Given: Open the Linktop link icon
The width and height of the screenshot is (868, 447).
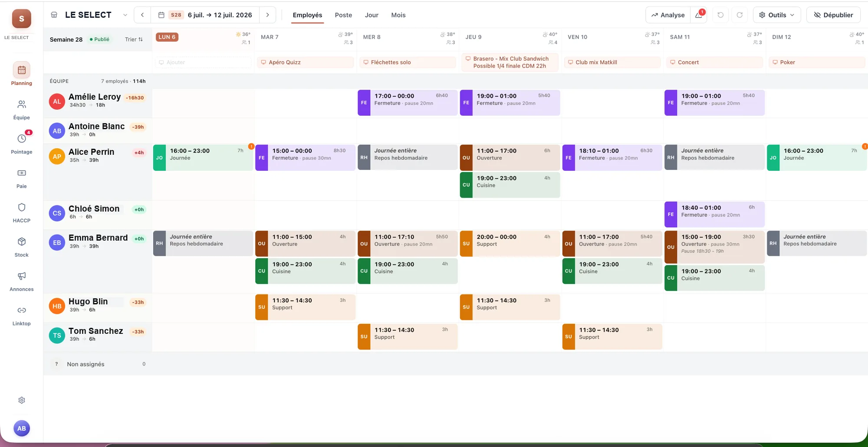Looking at the screenshot, I should [22, 310].
